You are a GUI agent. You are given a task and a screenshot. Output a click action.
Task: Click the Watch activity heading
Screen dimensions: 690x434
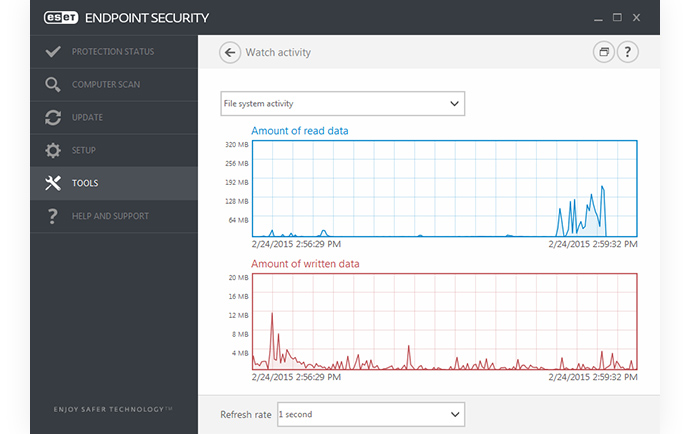[x=278, y=52]
